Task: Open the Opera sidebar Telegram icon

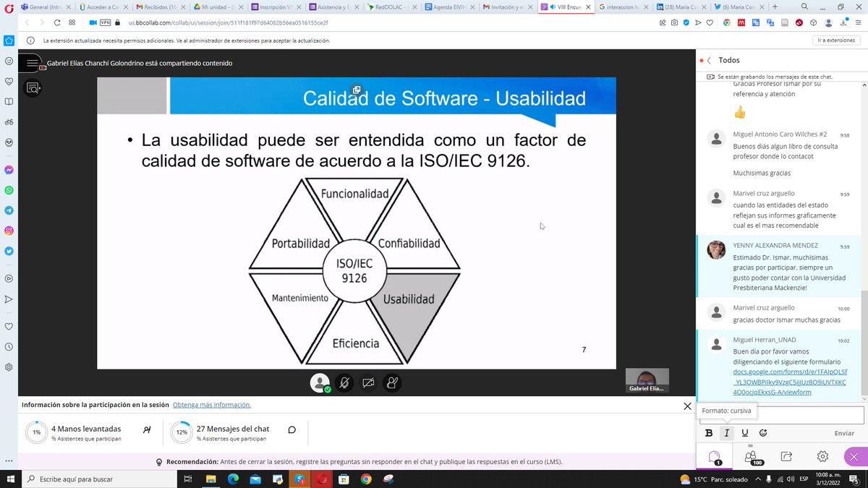Action: click(x=9, y=211)
